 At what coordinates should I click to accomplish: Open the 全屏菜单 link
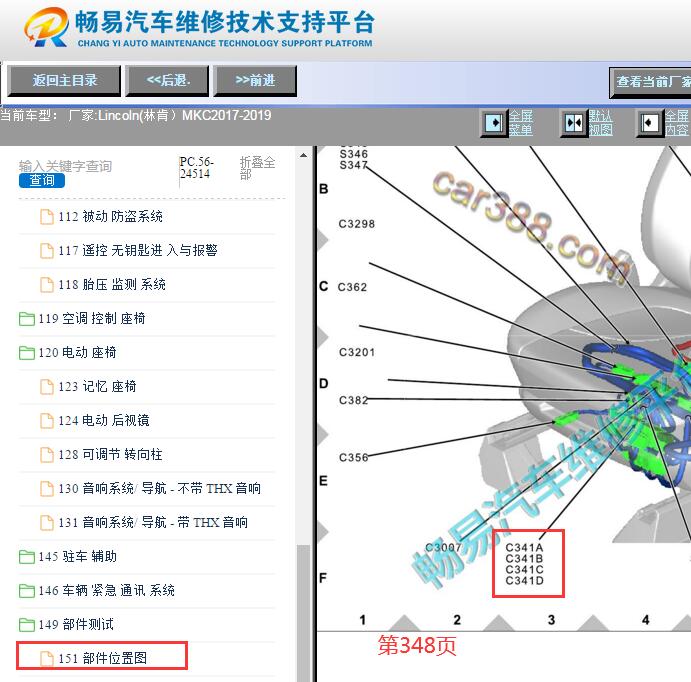pos(521,123)
